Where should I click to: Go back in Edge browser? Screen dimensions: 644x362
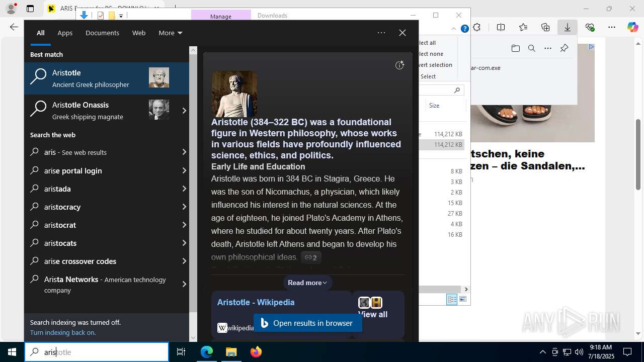pos(14,27)
